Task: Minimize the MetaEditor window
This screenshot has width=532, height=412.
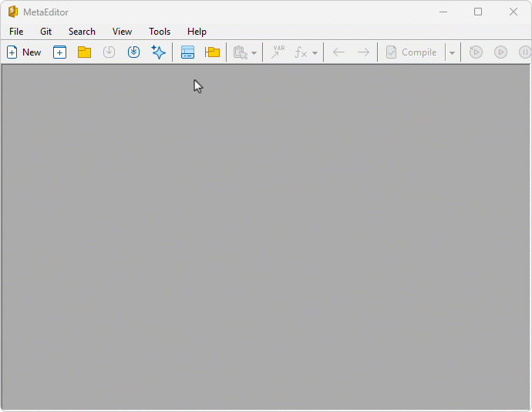Action: click(443, 12)
